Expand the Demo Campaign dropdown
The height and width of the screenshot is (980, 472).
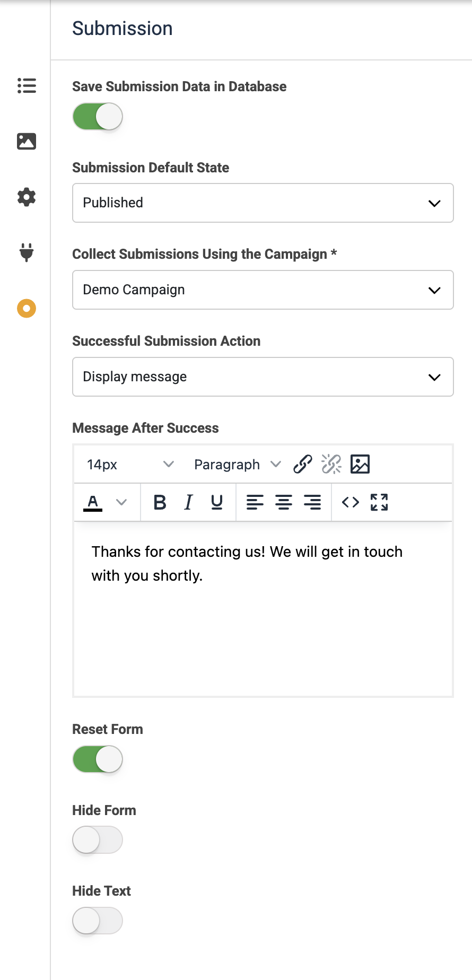coord(263,290)
